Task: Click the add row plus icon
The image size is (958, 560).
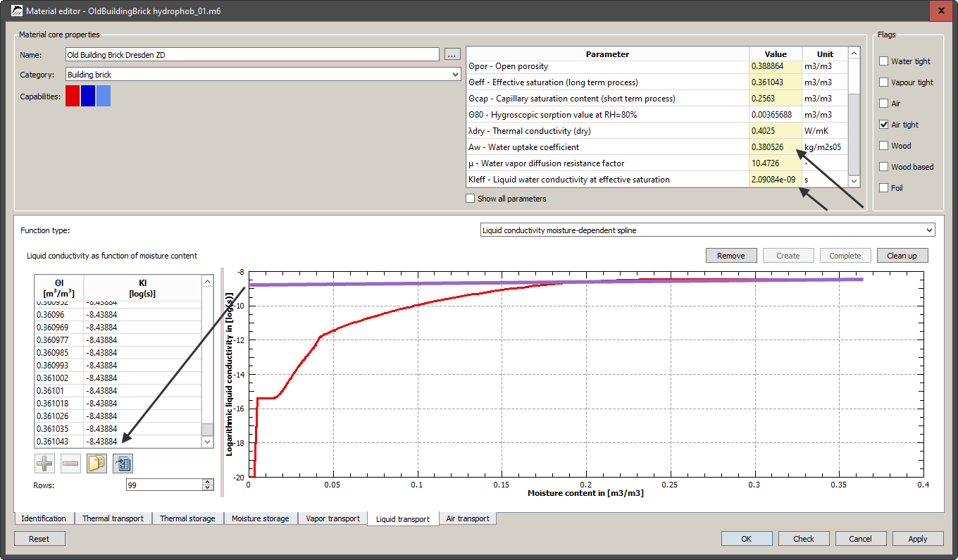Action: tap(44, 463)
